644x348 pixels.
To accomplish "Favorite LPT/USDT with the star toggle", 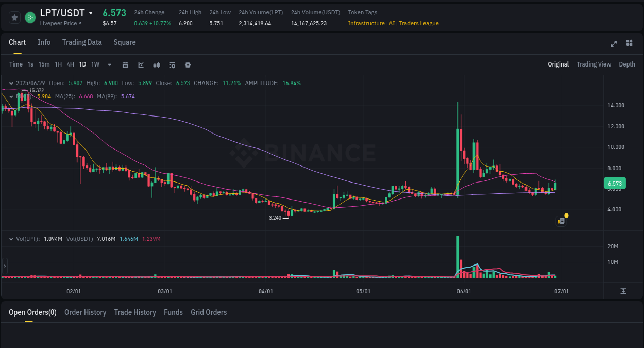I will [x=14, y=17].
